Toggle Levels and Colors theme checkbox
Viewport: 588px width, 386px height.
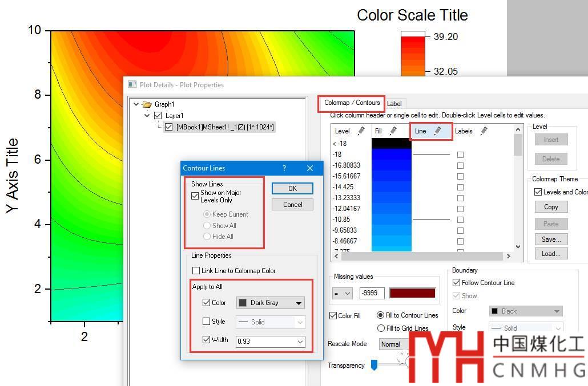tap(538, 192)
